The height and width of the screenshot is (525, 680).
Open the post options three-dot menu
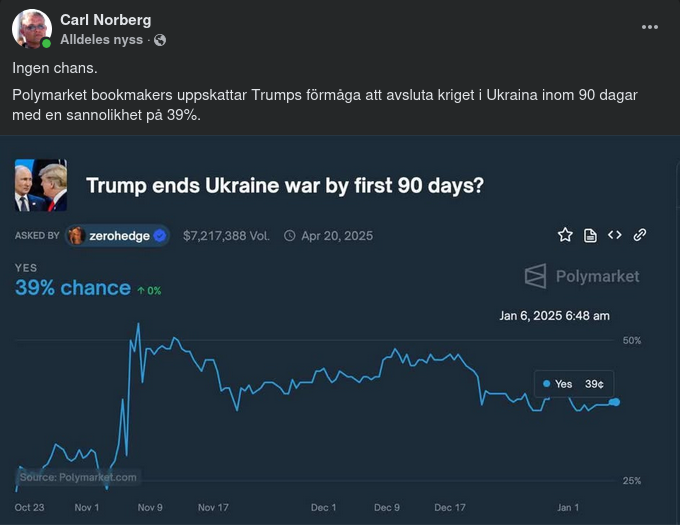pyautogui.click(x=650, y=27)
